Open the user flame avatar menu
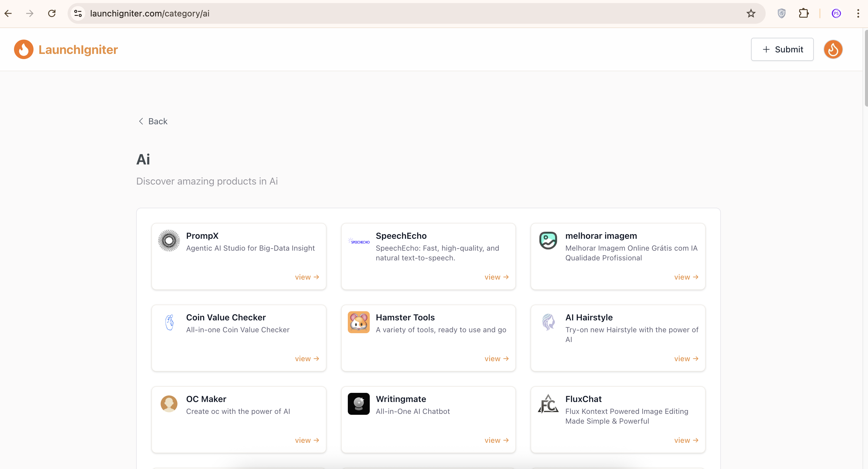868x469 pixels. [x=833, y=49]
